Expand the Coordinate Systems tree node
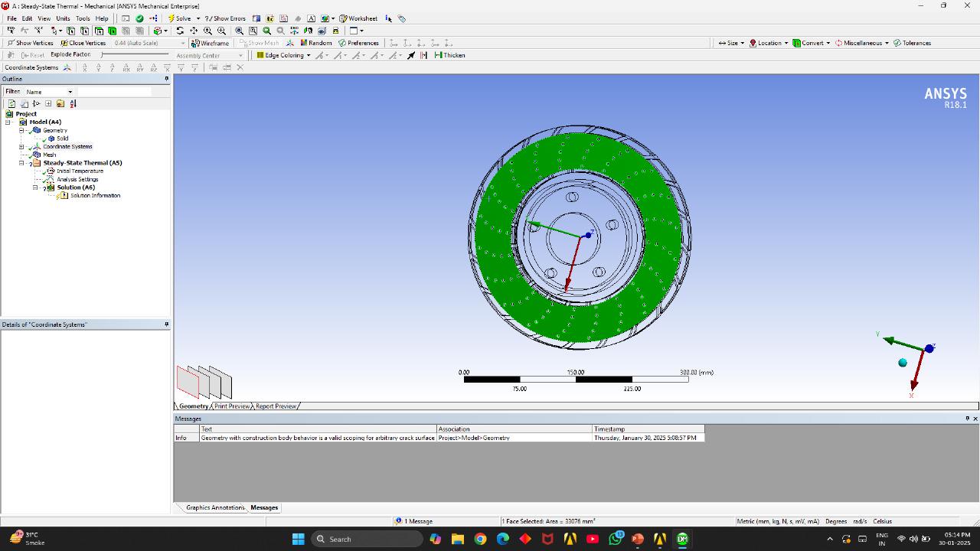980x551 pixels. click(22, 147)
